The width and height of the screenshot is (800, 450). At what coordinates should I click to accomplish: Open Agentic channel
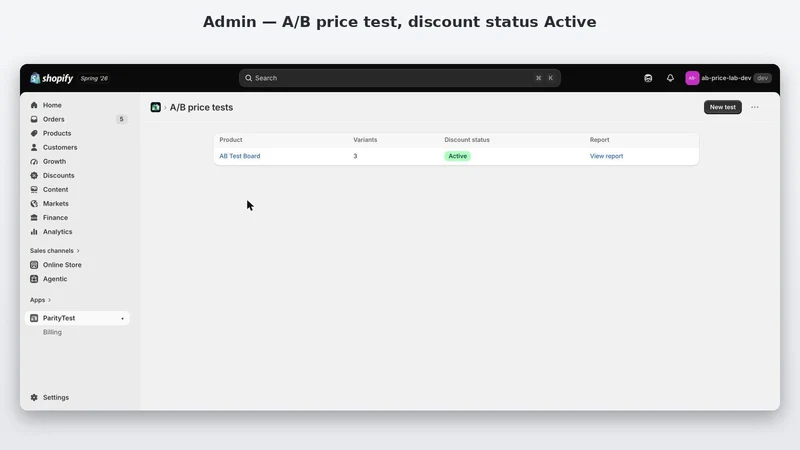click(x=55, y=279)
